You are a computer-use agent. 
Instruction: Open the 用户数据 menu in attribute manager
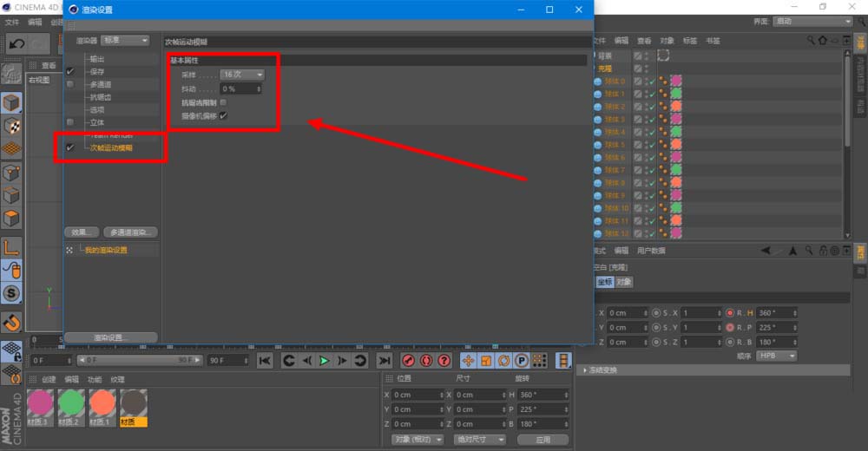pyautogui.click(x=651, y=251)
